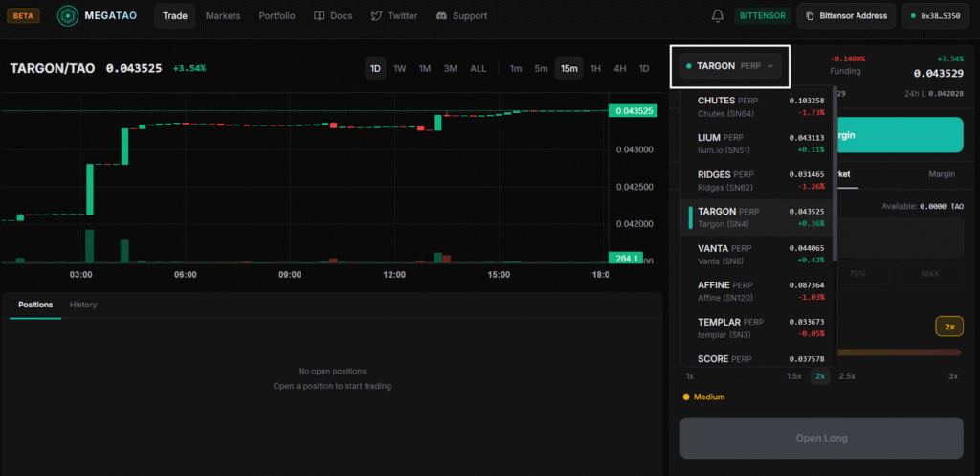Click the green BITTENSOR network badge
The height and width of the screenshot is (476, 980).
coord(761,16)
